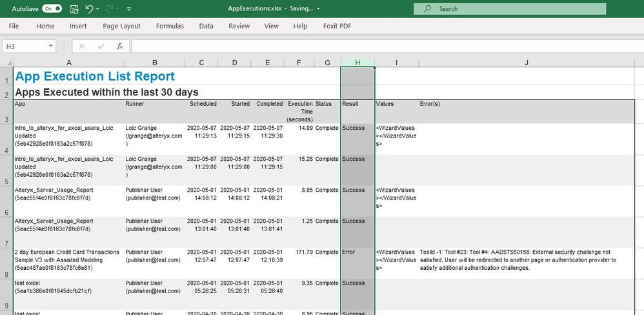The image size is (644, 315).
Task: Select column B header
Action: coord(154,63)
